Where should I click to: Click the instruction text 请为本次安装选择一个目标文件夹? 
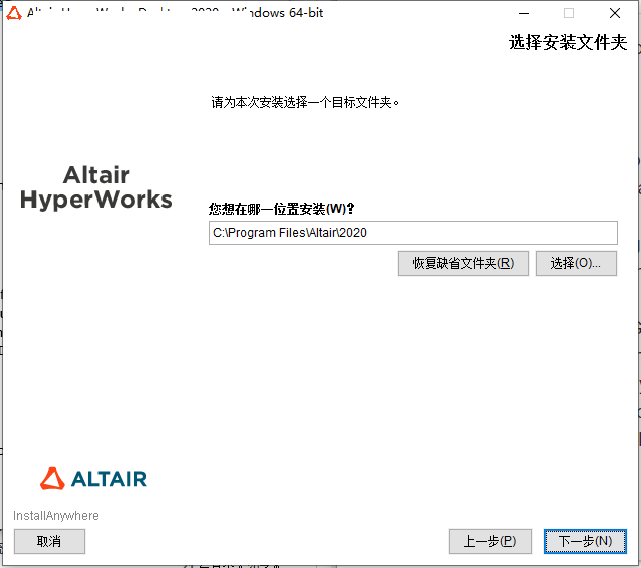click(x=305, y=102)
